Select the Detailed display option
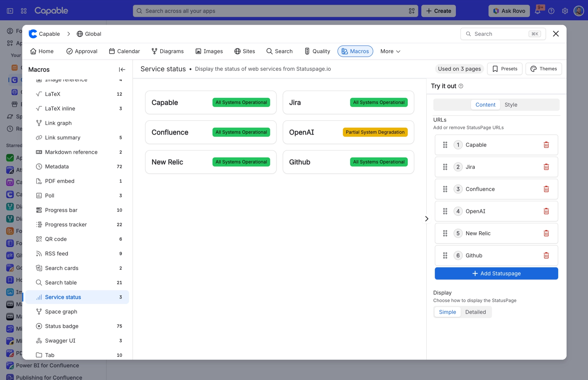The image size is (588, 380). [475, 312]
